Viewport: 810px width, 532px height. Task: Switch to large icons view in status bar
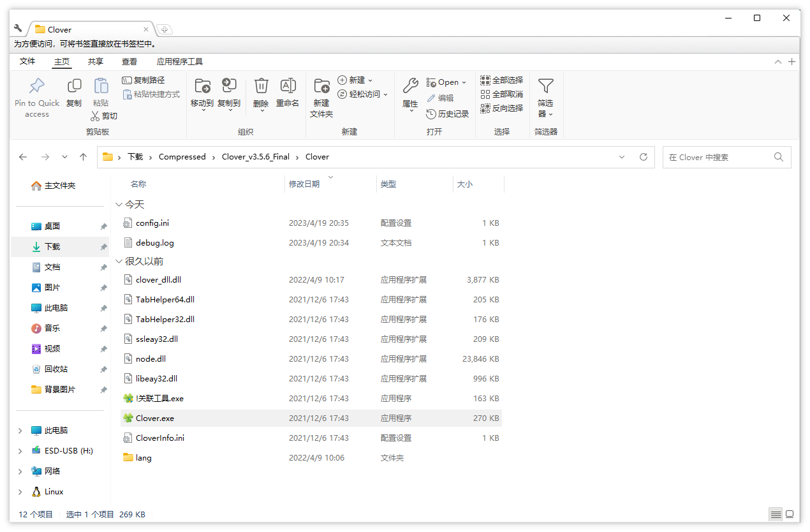pyautogui.click(x=790, y=514)
